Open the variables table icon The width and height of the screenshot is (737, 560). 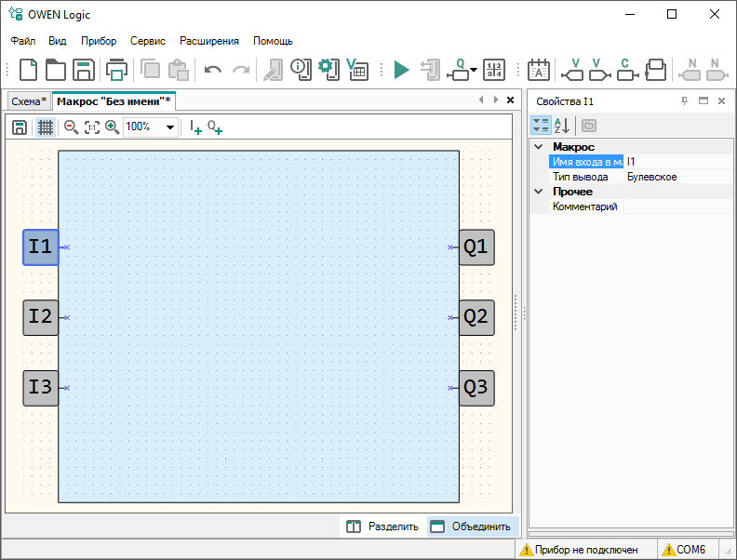(356, 70)
